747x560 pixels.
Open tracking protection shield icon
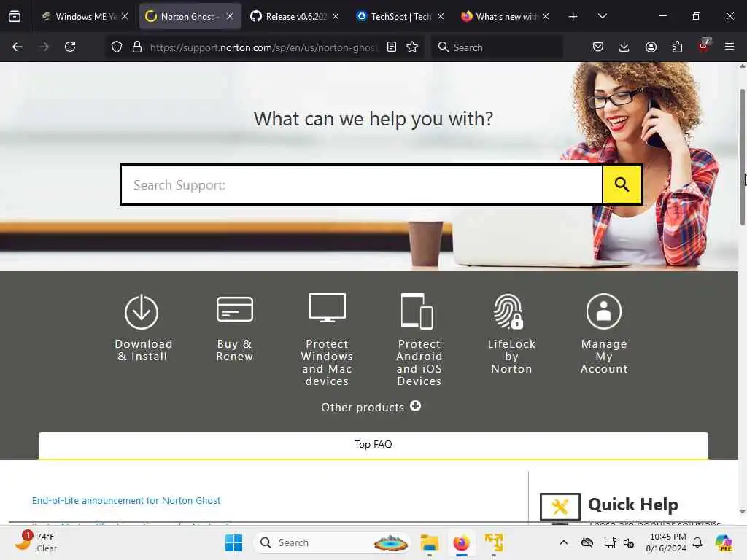point(117,47)
